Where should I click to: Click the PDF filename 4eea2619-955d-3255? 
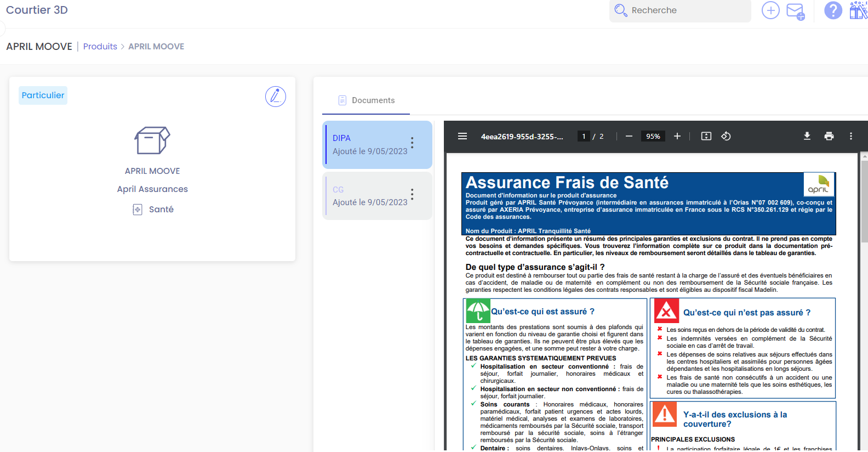point(522,137)
